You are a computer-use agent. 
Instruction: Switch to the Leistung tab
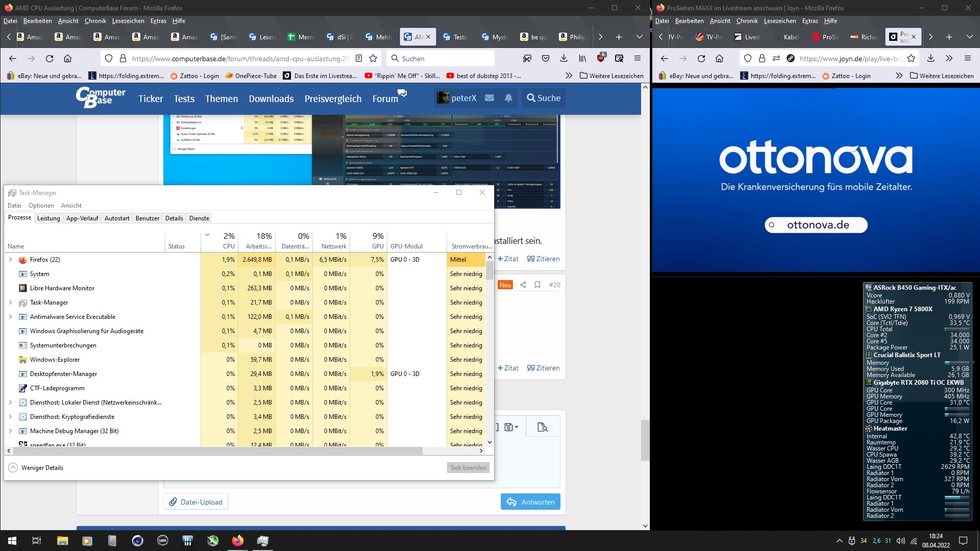click(x=48, y=218)
